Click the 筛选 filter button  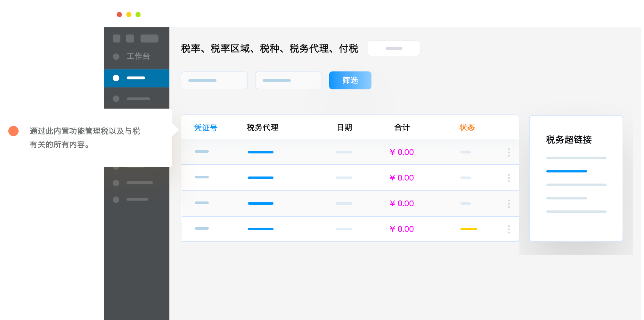tap(350, 80)
